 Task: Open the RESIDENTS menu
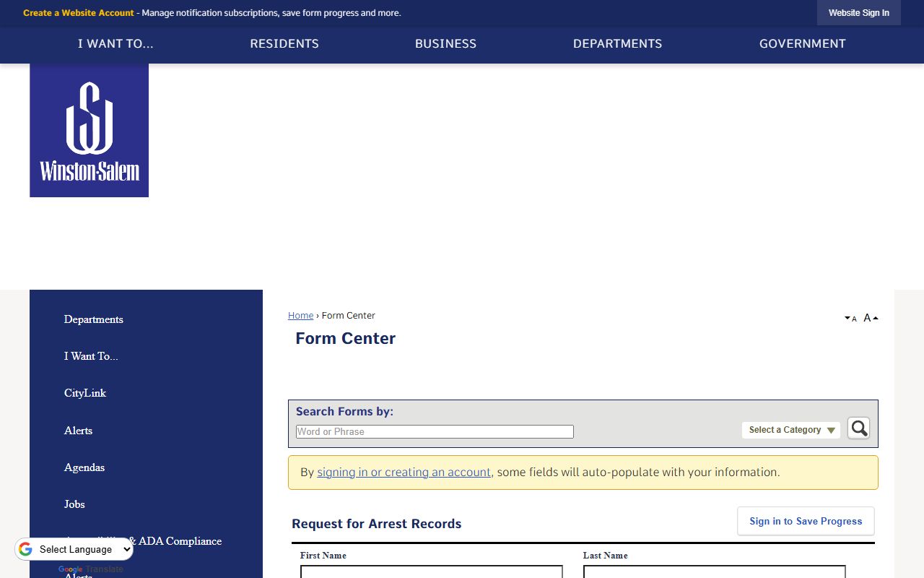click(x=284, y=43)
